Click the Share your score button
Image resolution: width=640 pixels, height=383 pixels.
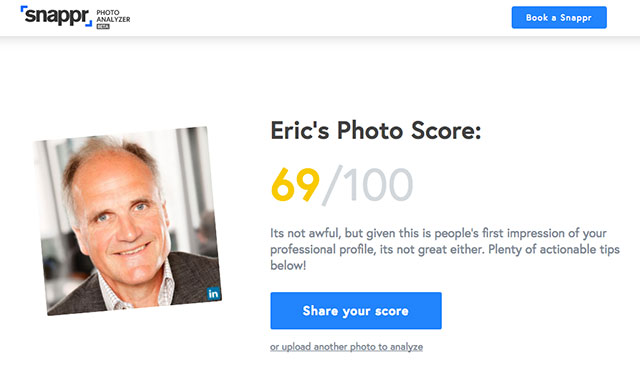[356, 311]
